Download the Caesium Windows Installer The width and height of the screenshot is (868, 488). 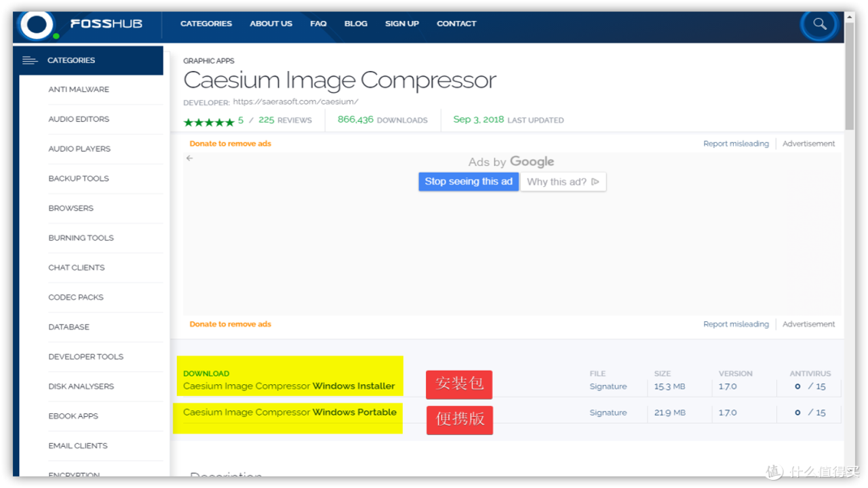289,386
